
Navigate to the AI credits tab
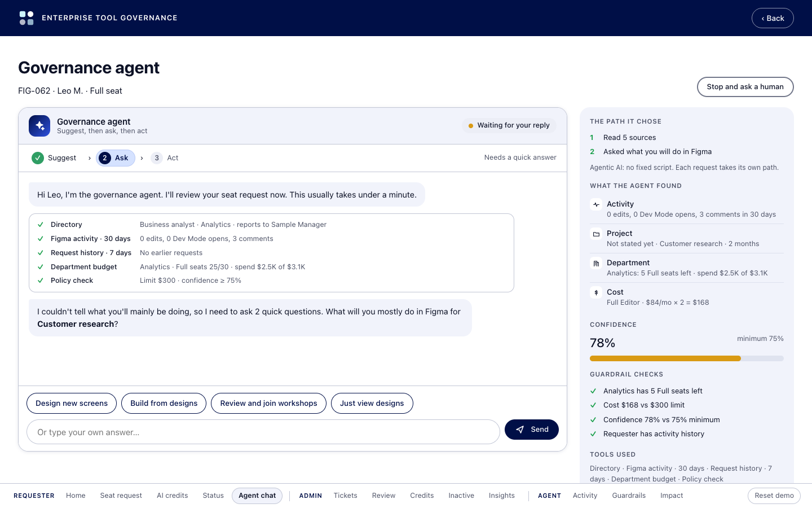[173, 496]
